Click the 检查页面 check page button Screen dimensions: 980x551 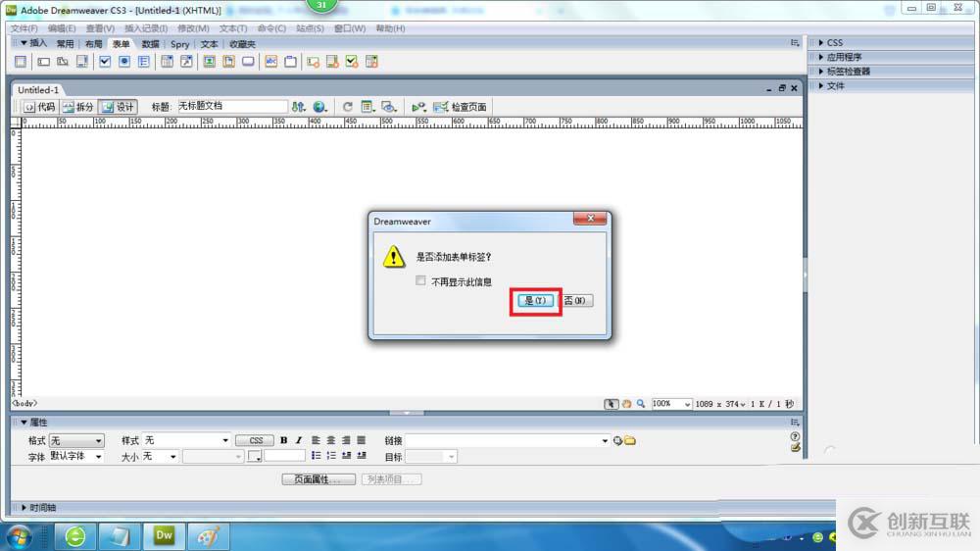coord(461,107)
